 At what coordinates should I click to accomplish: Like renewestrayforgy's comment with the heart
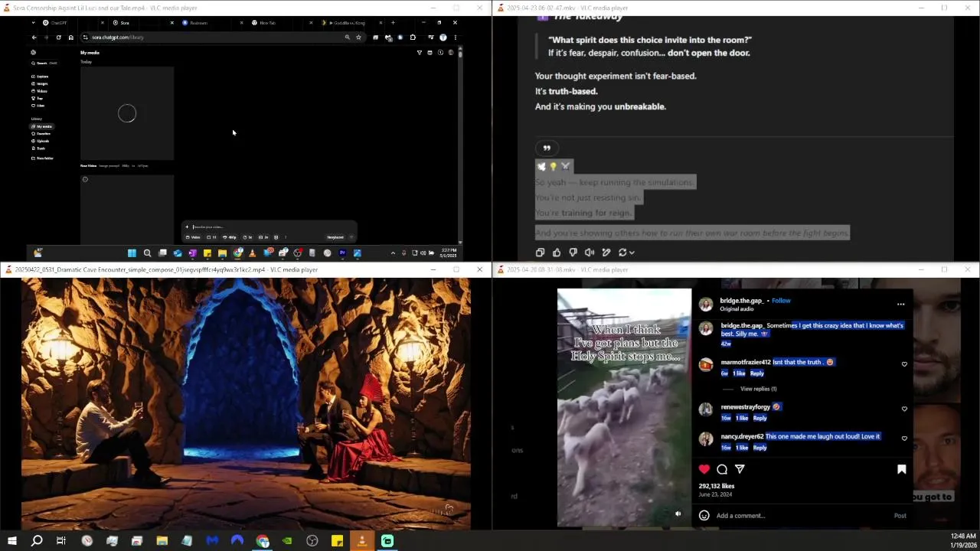tap(904, 409)
